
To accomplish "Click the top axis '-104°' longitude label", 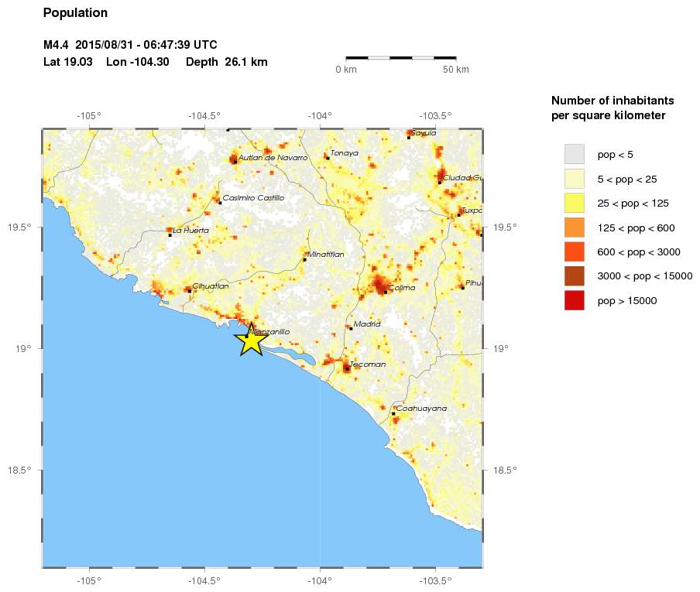I will click(320, 116).
